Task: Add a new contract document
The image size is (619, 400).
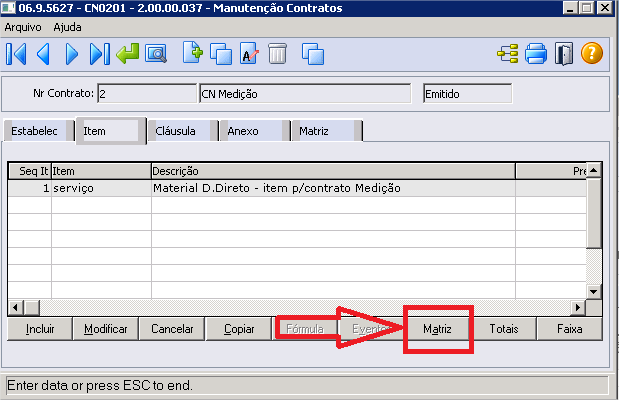Action: [x=193, y=53]
